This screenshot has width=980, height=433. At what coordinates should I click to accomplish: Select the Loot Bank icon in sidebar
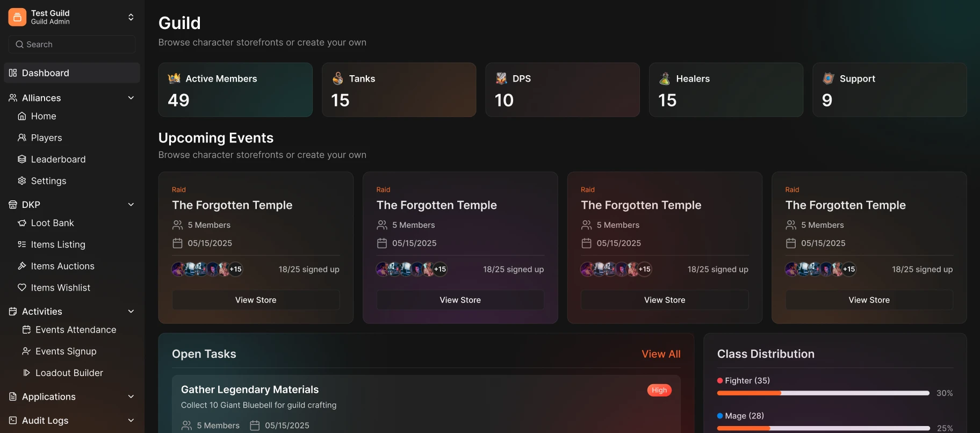[21, 223]
